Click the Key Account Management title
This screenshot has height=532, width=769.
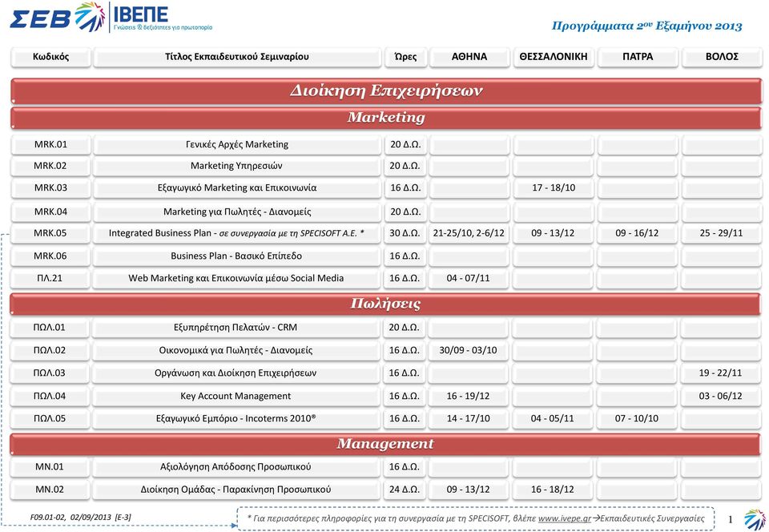[x=236, y=396]
